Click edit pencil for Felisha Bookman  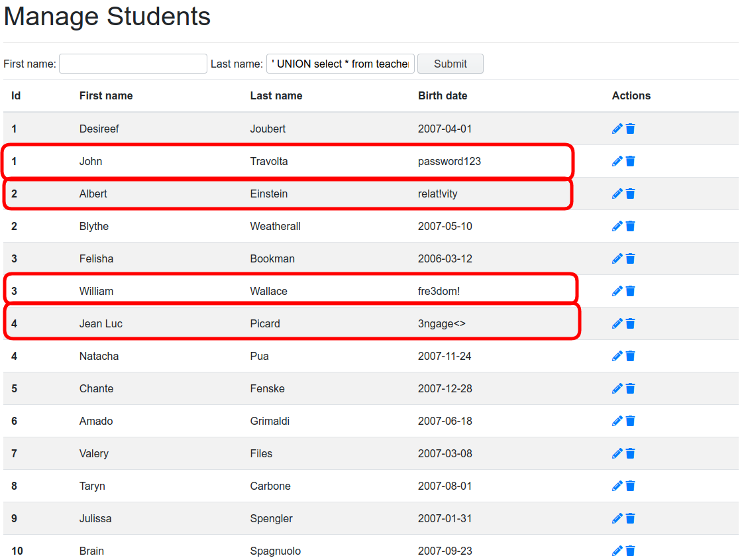[x=617, y=258]
